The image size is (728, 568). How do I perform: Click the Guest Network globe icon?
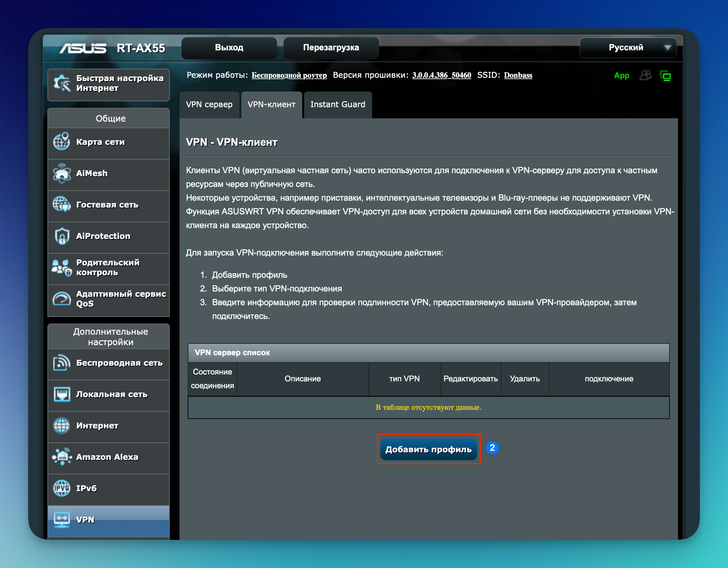pyautogui.click(x=62, y=204)
